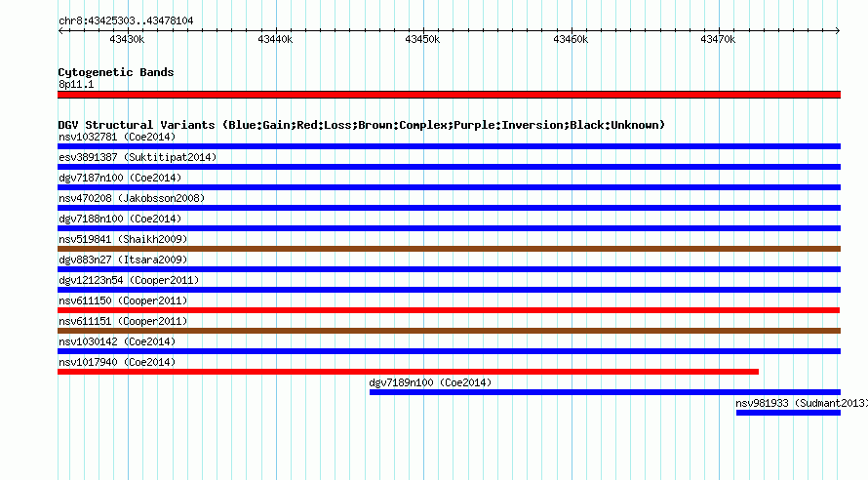The height and width of the screenshot is (480, 868).
Task: Select the 8p11.1 band label
Action: pyautogui.click(x=76, y=84)
